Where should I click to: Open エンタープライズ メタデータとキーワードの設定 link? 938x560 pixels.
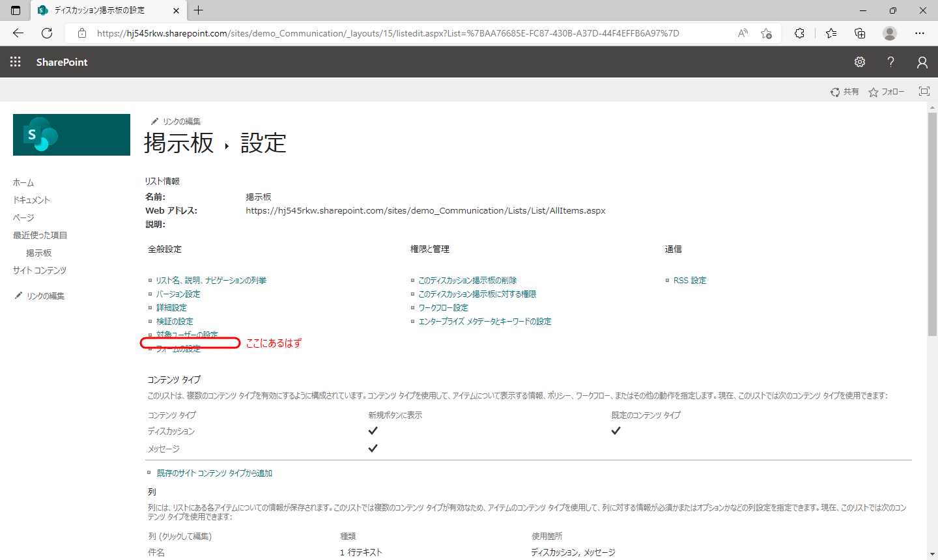[485, 322]
